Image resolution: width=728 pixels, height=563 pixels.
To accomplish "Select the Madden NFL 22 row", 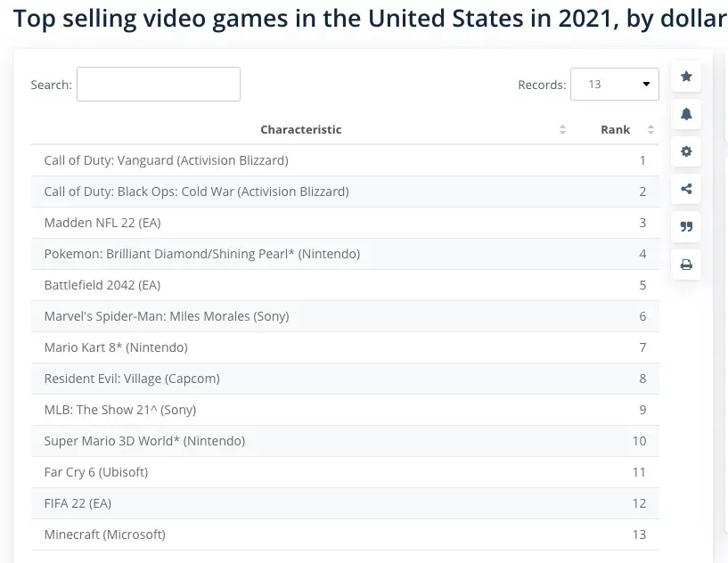I will (102, 223).
